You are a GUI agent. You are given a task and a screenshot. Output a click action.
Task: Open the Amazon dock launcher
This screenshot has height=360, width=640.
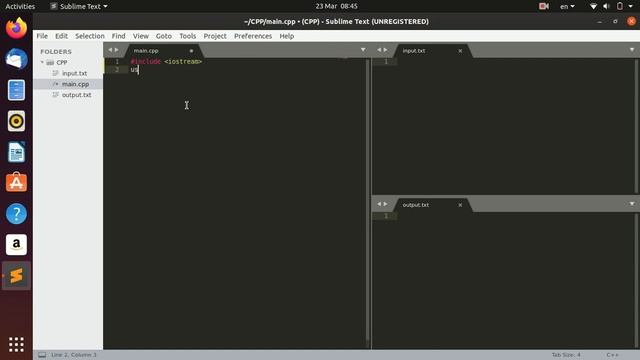click(16, 244)
